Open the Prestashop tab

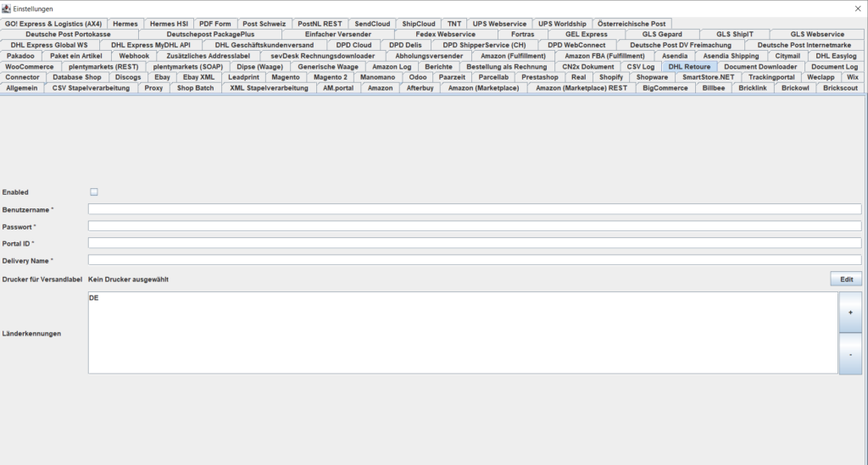(x=540, y=77)
